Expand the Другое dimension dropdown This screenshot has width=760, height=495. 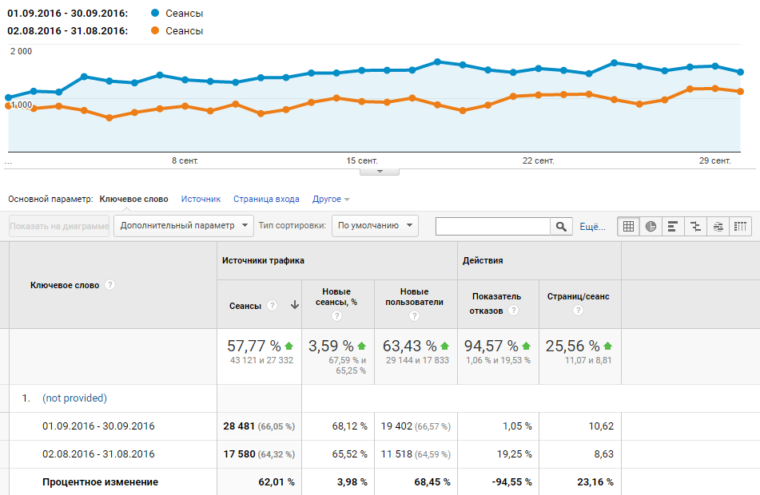click(x=331, y=199)
